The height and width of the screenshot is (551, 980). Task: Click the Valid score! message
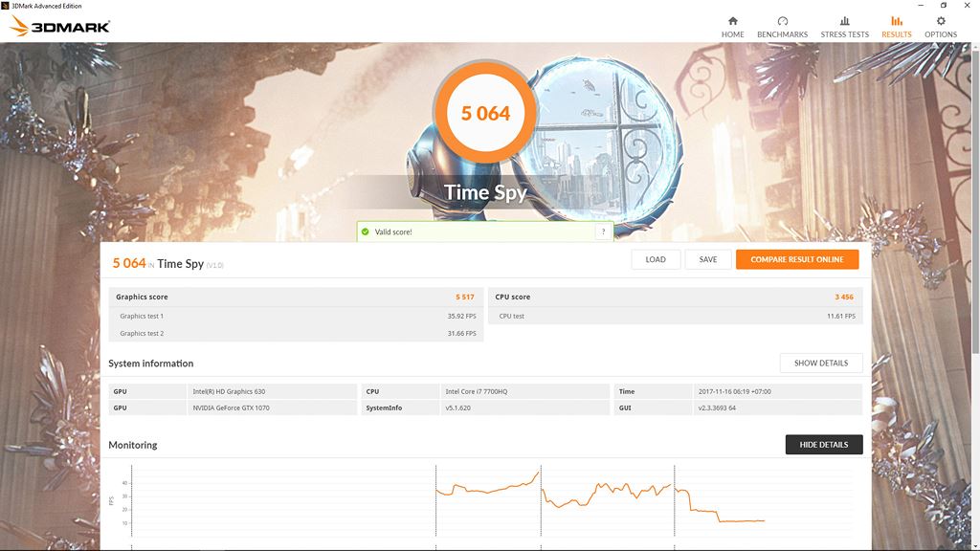pos(393,231)
